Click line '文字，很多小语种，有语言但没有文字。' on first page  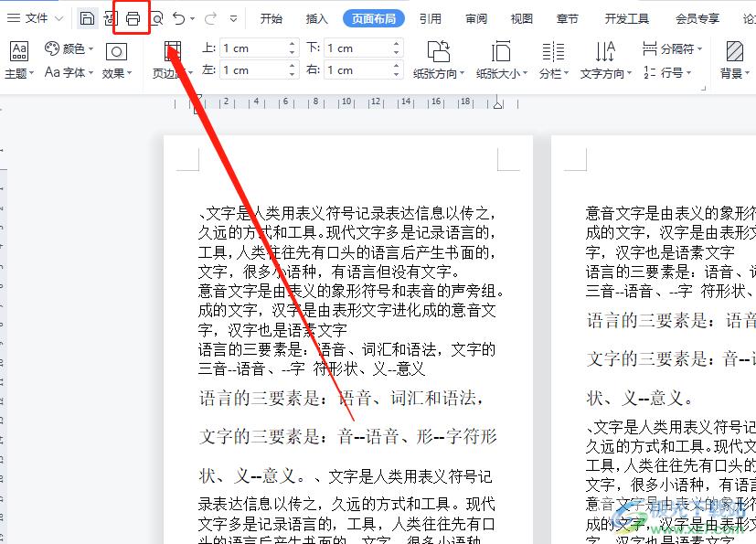[329, 272]
